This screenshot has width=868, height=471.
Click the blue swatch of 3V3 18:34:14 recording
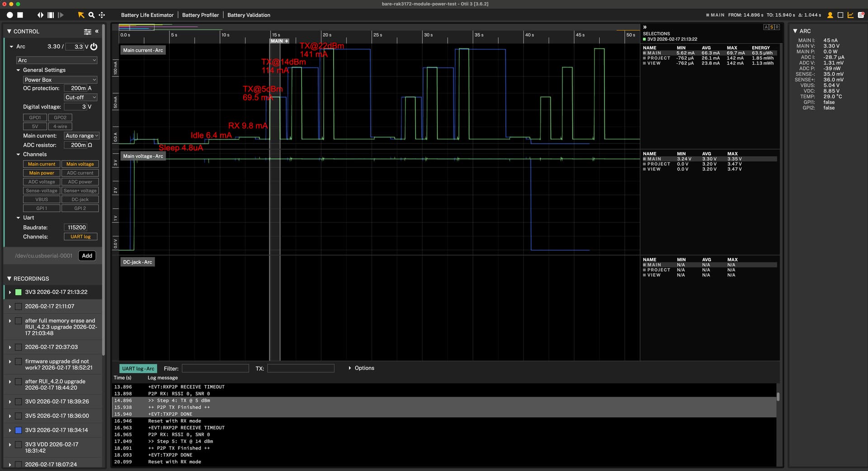19,430
